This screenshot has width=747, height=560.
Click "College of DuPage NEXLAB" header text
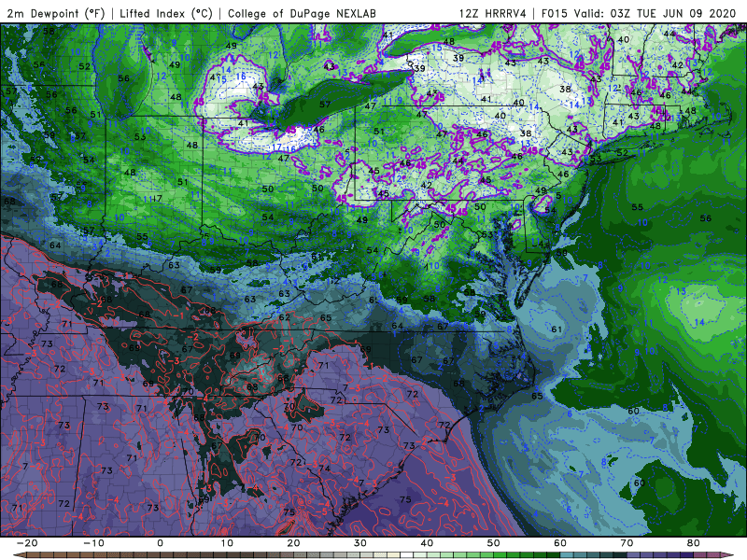point(302,14)
